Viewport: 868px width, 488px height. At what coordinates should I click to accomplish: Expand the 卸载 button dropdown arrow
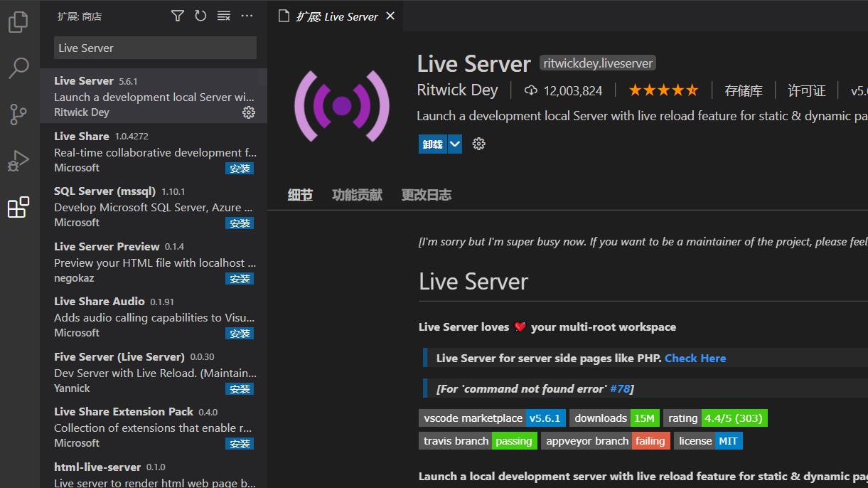455,144
